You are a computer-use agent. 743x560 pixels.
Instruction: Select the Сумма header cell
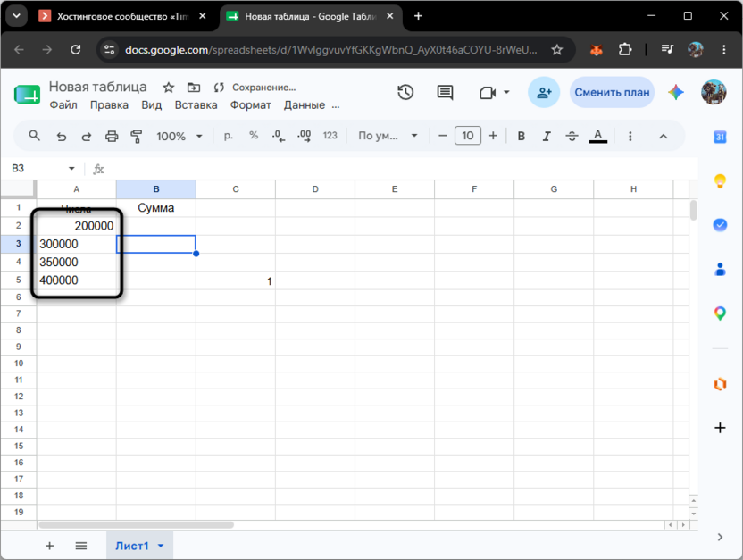156,208
